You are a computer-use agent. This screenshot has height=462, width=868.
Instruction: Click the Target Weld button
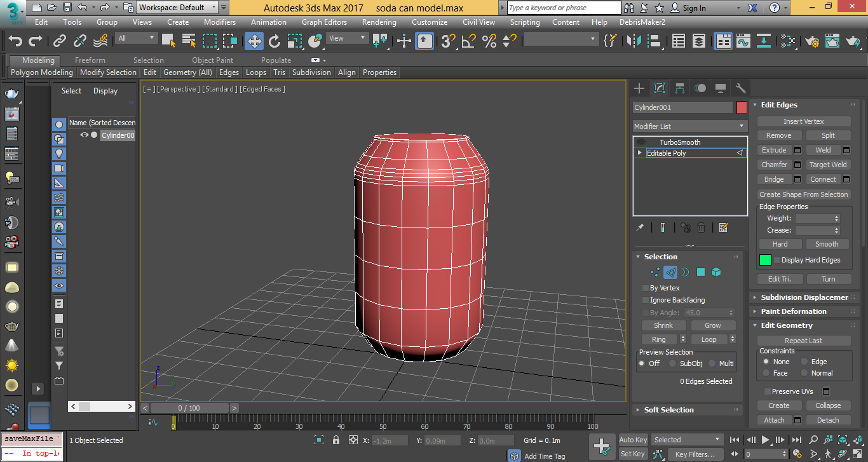click(828, 165)
